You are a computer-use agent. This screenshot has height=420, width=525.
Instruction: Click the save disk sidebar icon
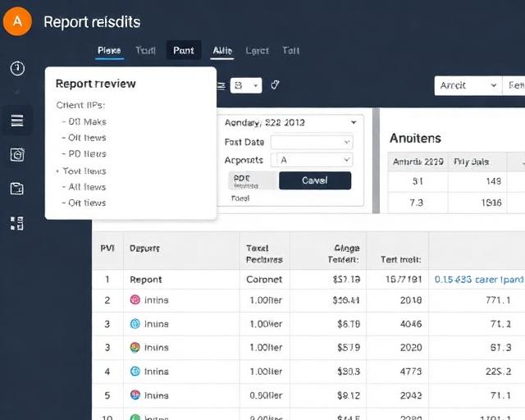pos(16,189)
